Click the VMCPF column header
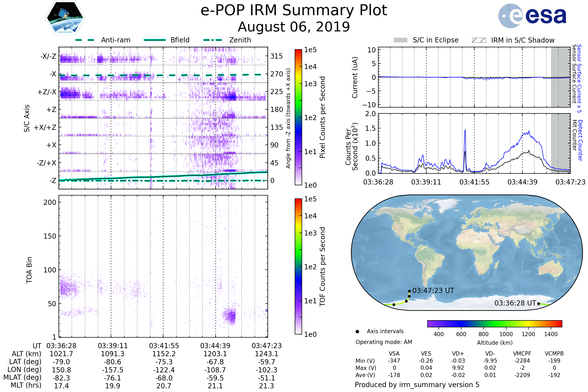 [x=522, y=354]
